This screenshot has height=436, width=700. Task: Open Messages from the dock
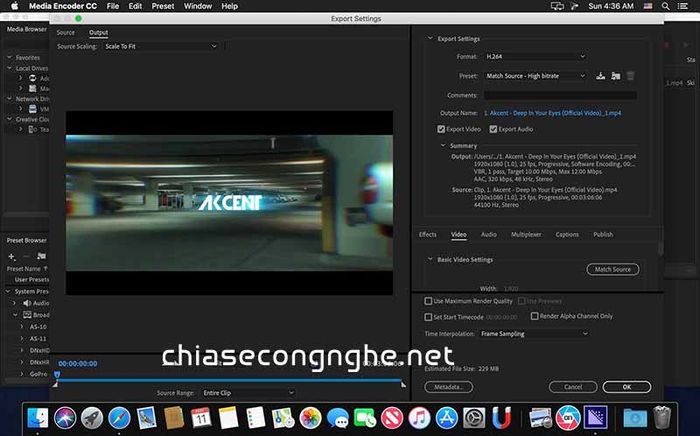point(338,418)
